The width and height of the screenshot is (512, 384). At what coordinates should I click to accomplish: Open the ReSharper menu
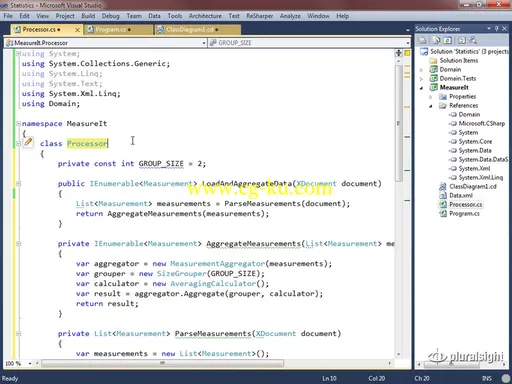[x=259, y=16]
